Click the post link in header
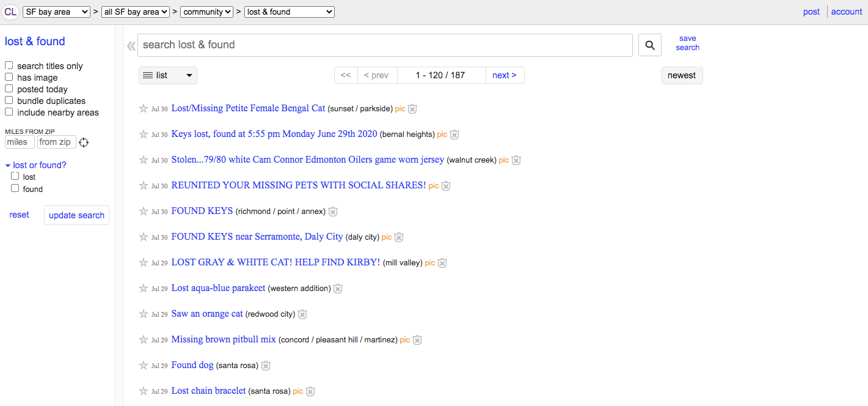This screenshot has width=868, height=406. coord(811,12)
